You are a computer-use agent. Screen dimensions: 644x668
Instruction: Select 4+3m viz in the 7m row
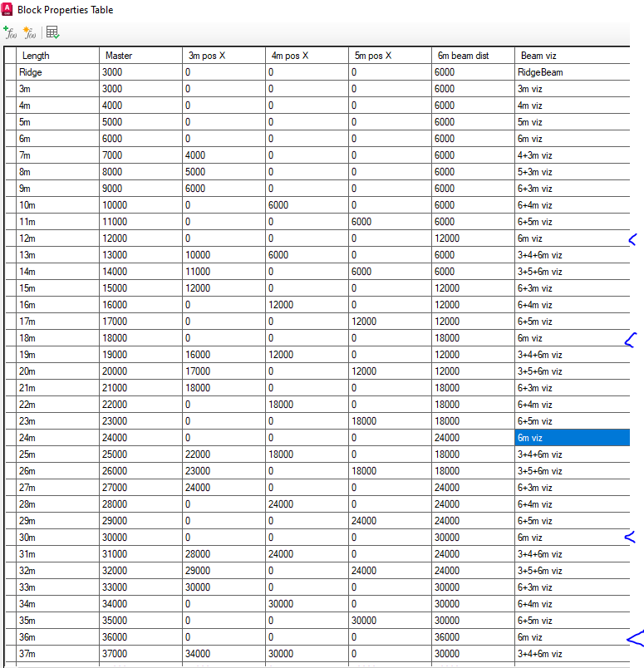pos(573,155)
